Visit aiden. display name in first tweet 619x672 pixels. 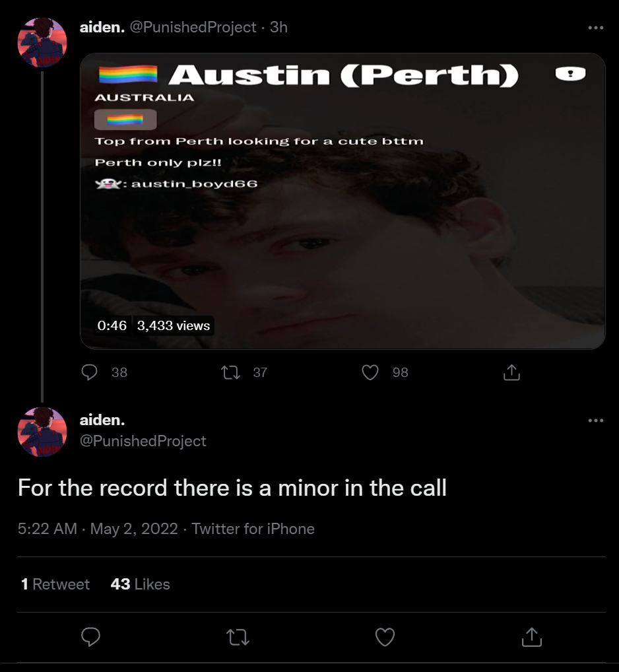(102, 27)
